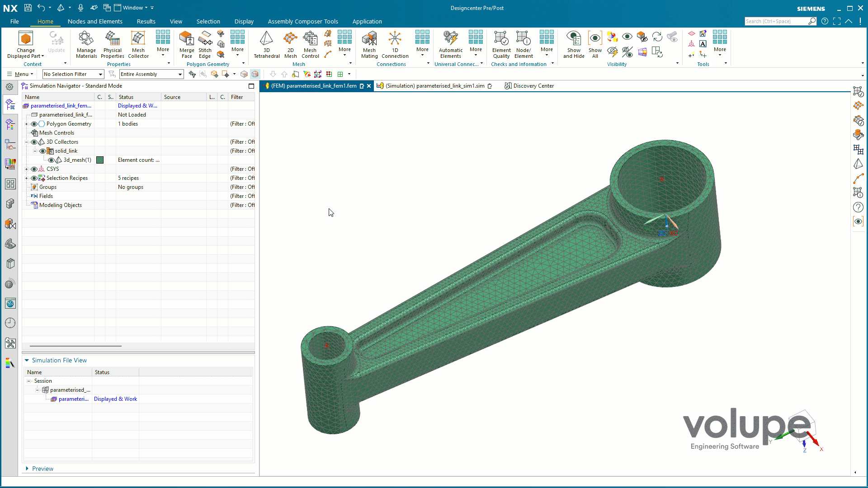Open More in Connections group

[x=422, y=44]
